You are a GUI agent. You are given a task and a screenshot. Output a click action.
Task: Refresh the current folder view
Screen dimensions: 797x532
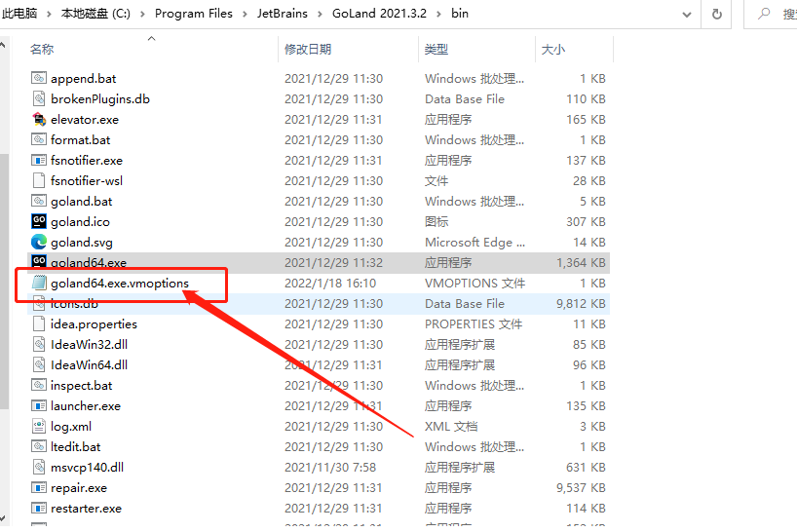click(x=717, y=14)
